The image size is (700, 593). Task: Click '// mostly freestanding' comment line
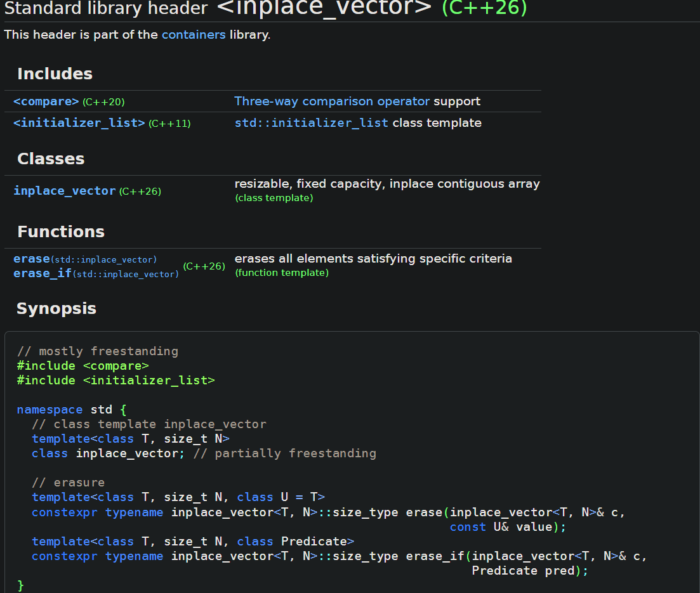(x=98, y=351)
